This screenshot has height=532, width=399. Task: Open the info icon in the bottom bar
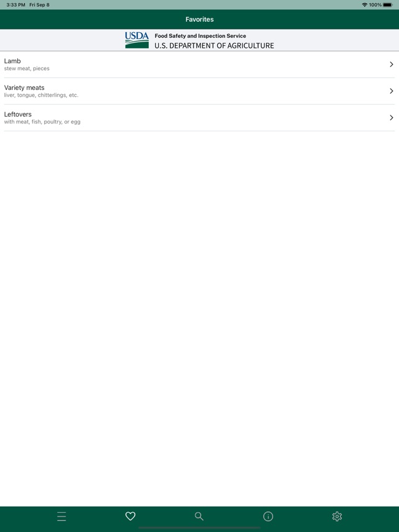[268, 516]
